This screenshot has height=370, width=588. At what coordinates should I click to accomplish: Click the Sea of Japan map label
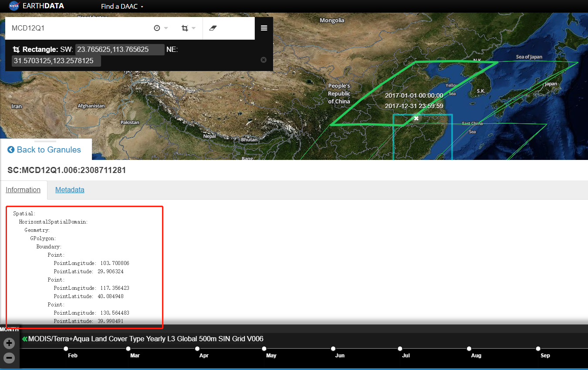pyautogui.click(x=529, y=57)
